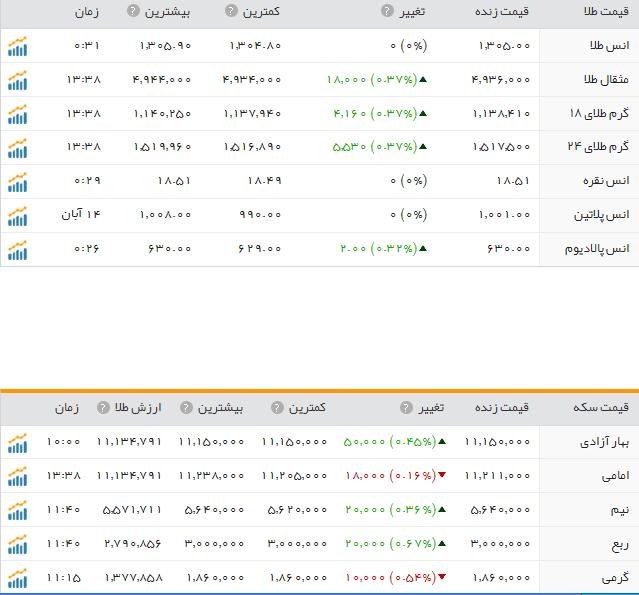The height and width of the screenshot is (595, 639).
Task: Click time ۱۱:۱۵ in گرمی coin row
Action: point(64,577)
